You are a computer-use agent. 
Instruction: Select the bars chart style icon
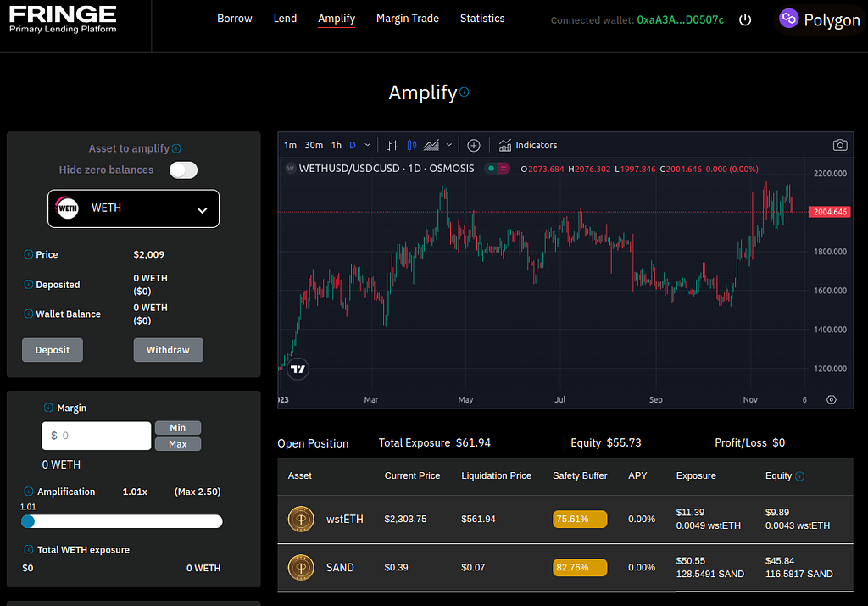point(392,145)
